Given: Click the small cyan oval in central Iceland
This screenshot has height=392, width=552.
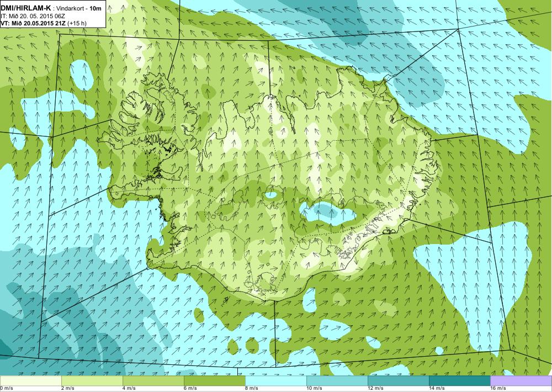Looking at the screenshot, I should (x=270, y=195).
